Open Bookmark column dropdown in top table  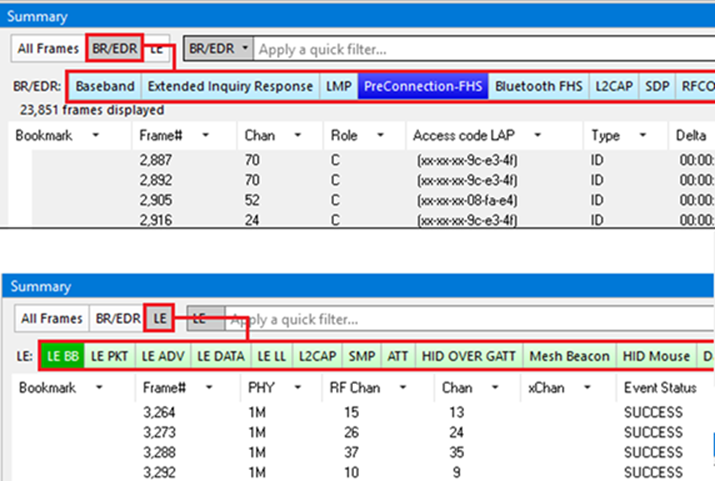pyautogui.click(x=96, y=135)
